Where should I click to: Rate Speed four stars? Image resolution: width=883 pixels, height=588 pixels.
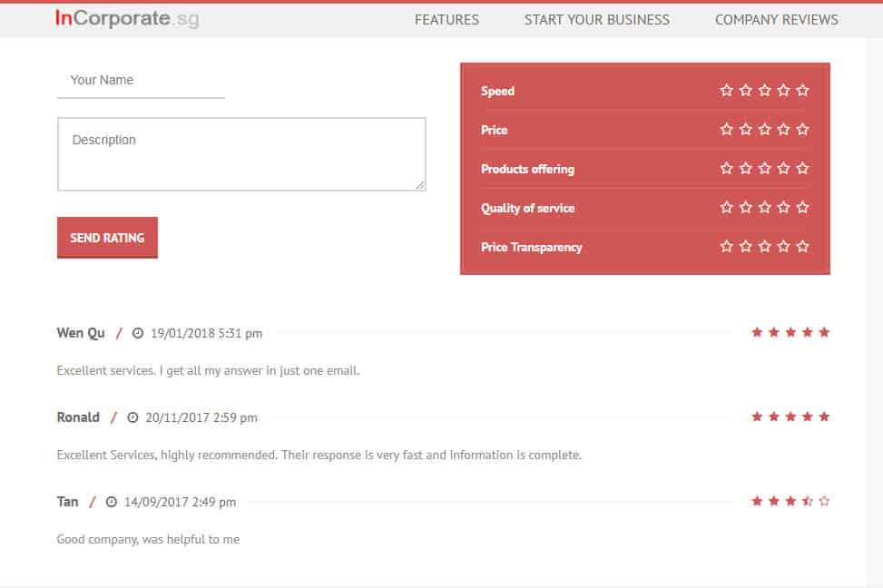pos(784,90)
